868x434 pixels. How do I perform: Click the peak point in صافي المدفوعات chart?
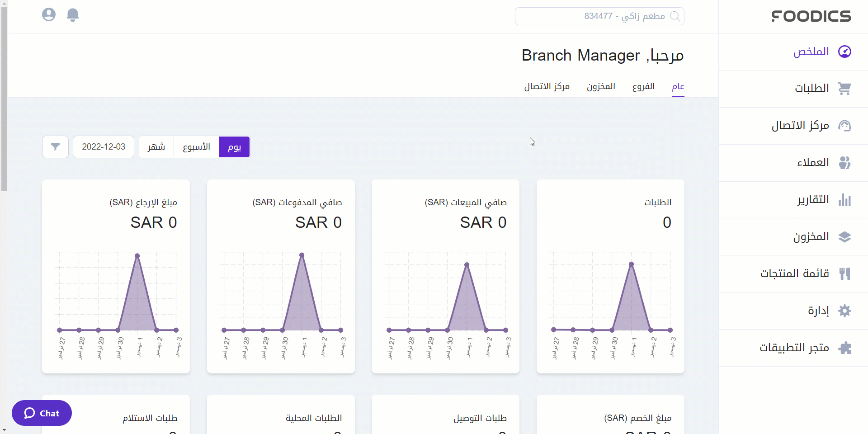(302, 255)
